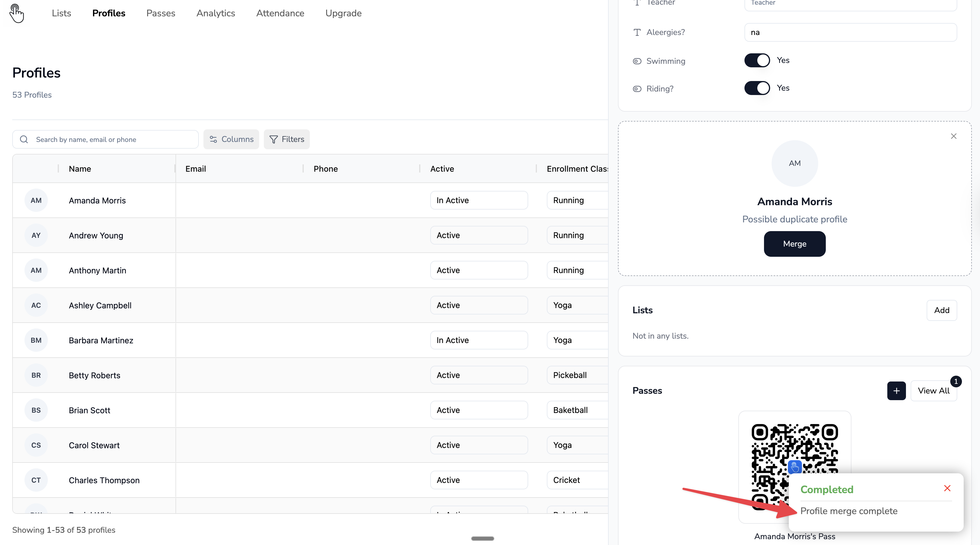The width and height of the screenshot is (980, 545).
Task: Focus the profile search field
Action: (x=106, y=139)
